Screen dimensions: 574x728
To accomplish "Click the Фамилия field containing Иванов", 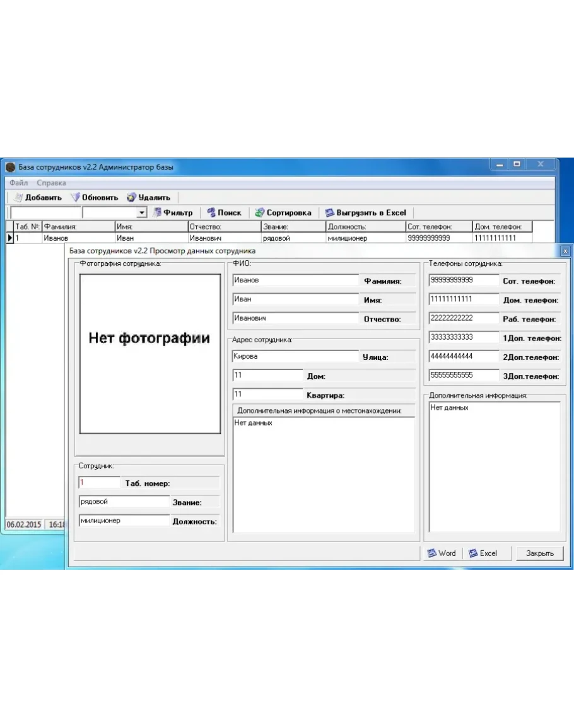I will [x=295, y=280].
